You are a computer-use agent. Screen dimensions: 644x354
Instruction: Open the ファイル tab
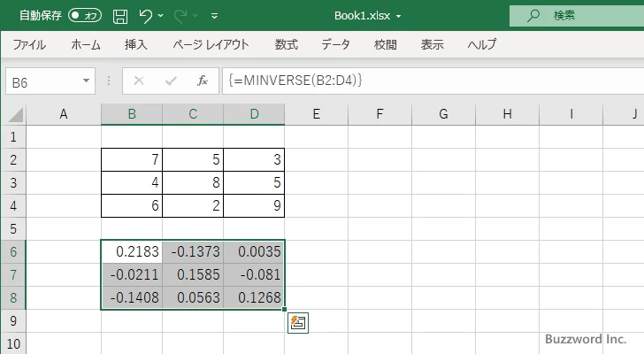click(x=29, y=44)
